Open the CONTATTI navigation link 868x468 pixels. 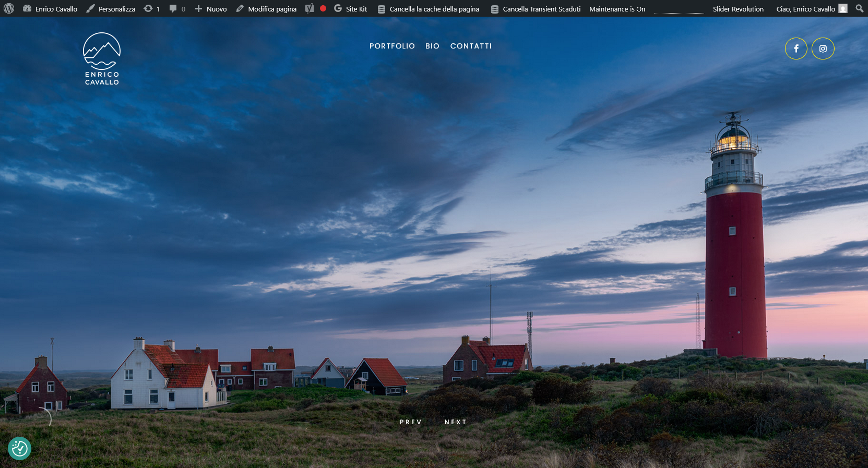point(471,46)
